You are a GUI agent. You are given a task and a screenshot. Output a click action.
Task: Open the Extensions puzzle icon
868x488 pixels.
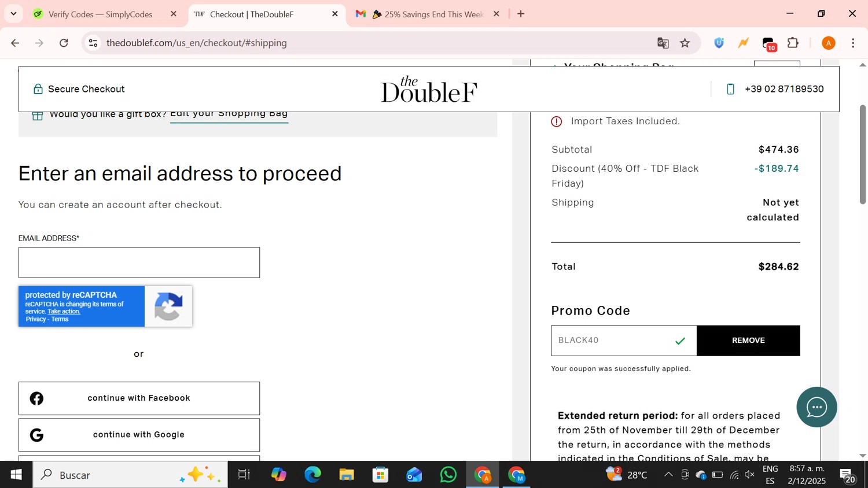[x=793, y=43]
